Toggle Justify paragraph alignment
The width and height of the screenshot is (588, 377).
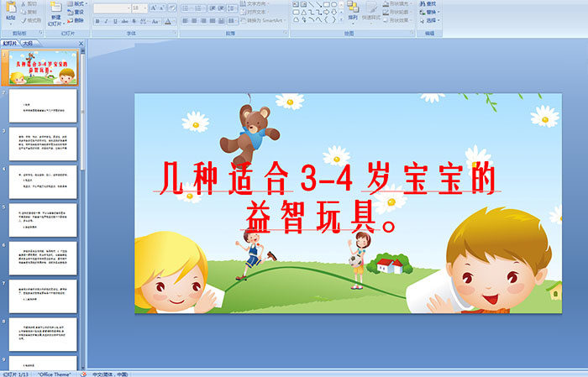coord(213,21)
